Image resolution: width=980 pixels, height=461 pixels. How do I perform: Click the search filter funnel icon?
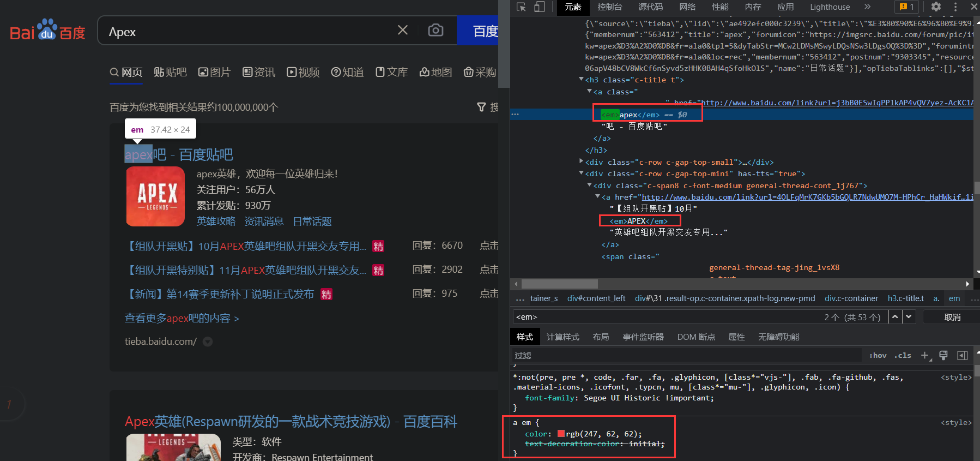[481, 107]
